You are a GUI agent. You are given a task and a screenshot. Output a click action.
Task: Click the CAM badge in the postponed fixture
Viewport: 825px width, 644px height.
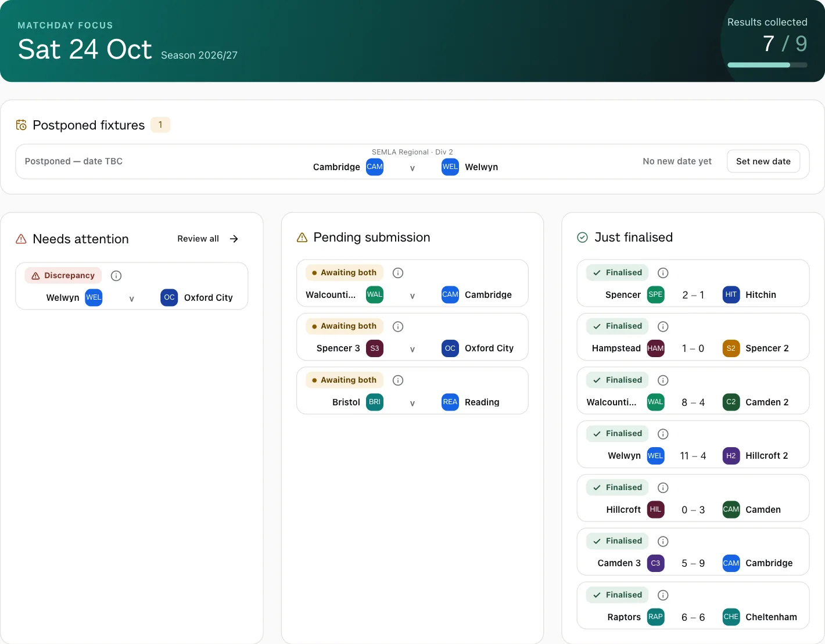coord(375,167)
